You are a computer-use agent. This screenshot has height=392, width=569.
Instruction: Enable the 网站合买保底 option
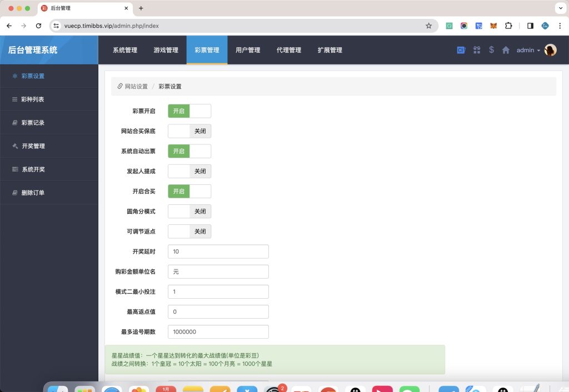(190, 130)
